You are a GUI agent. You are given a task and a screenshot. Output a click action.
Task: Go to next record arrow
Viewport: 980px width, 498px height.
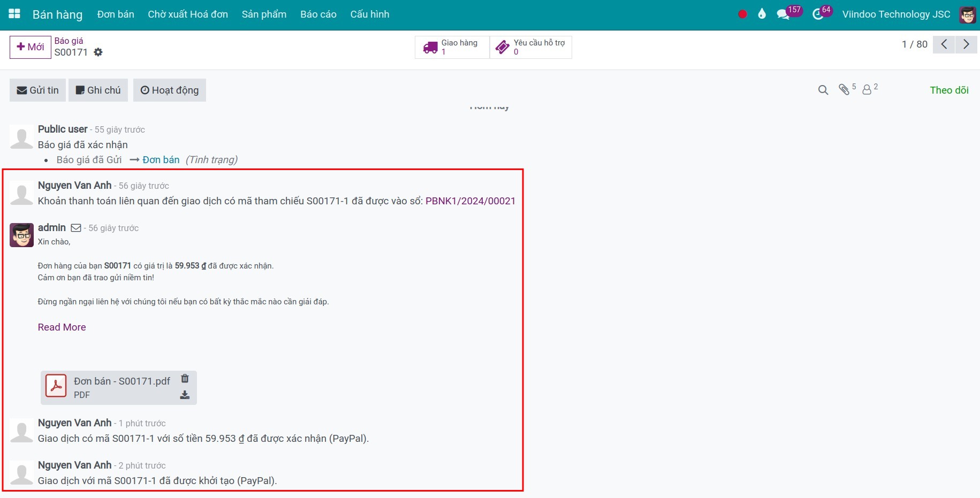tap(966, 44)
